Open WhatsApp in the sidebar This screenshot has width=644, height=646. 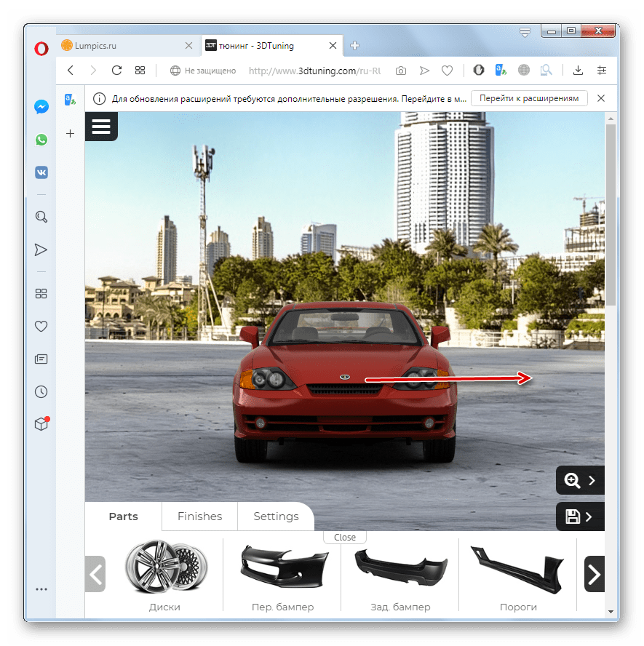(41, 140)
